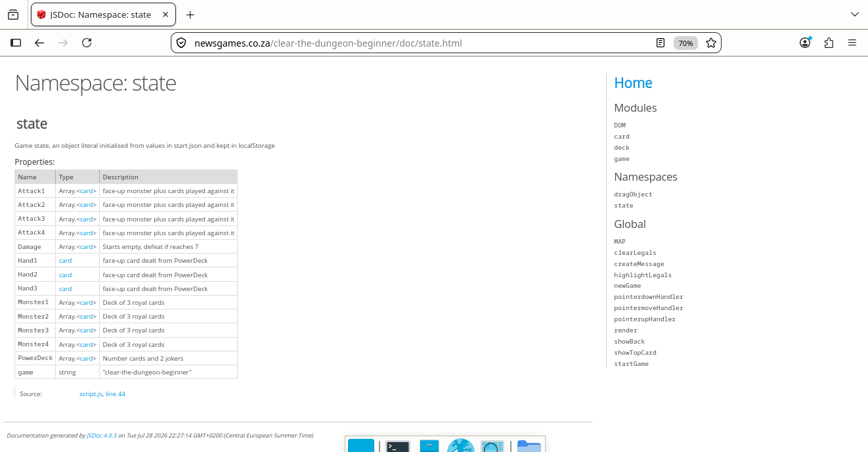Open the newGame global link

(628, 286)
